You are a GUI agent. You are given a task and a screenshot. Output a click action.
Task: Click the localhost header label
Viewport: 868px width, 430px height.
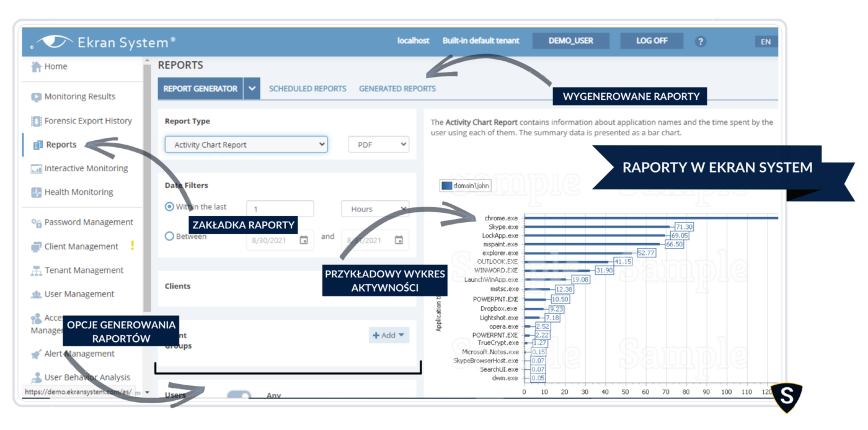[414, 41]
